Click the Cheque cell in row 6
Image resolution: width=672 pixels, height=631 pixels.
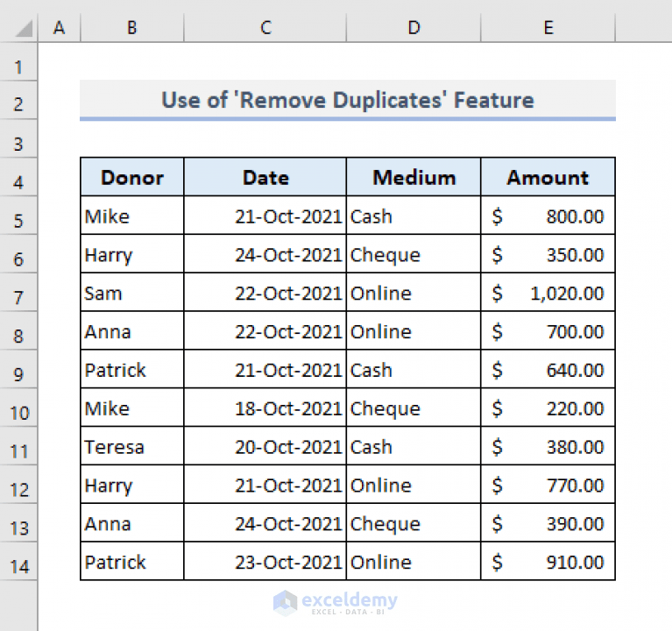pos(414,254)
